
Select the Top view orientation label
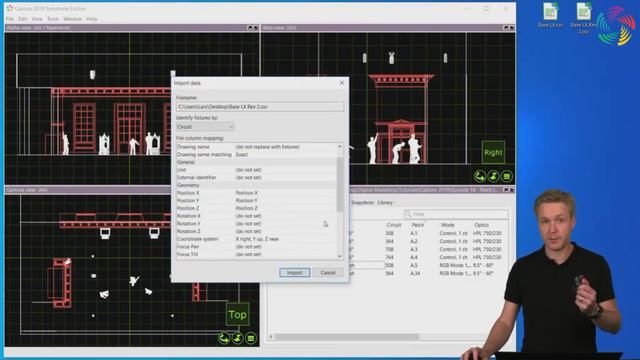(237, 315)
